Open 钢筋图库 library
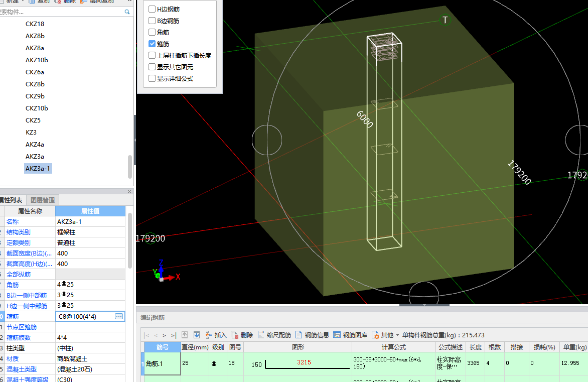The height and width of the screenshot is (382, 588). pos(350,335)
